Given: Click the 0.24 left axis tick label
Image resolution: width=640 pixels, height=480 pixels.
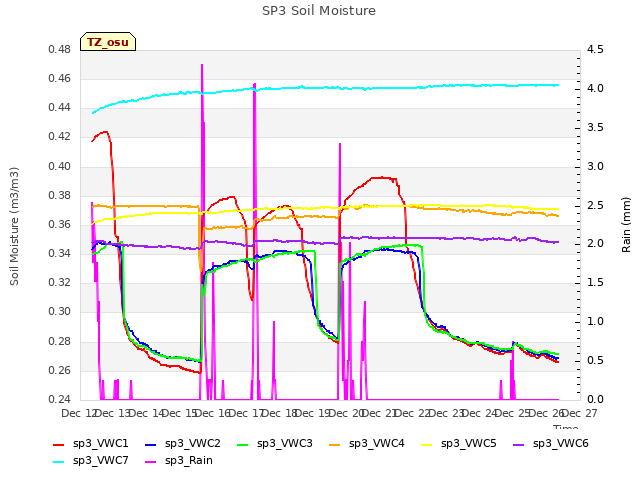Looking at the screenshot, I should tap(60, 399).
